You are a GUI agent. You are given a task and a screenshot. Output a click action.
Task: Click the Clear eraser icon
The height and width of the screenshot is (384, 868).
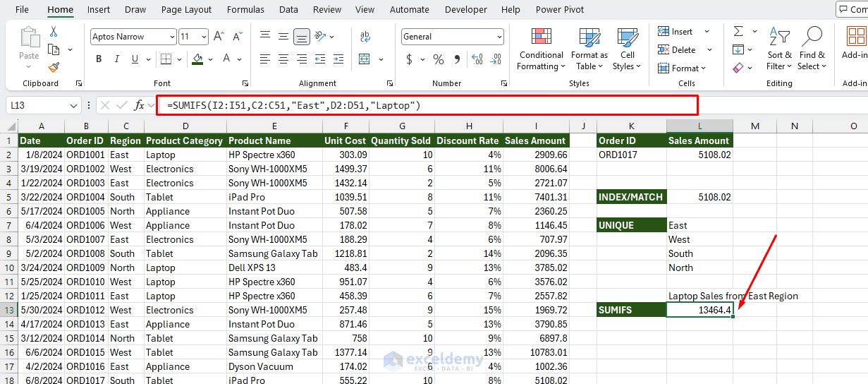coord(738,68)
